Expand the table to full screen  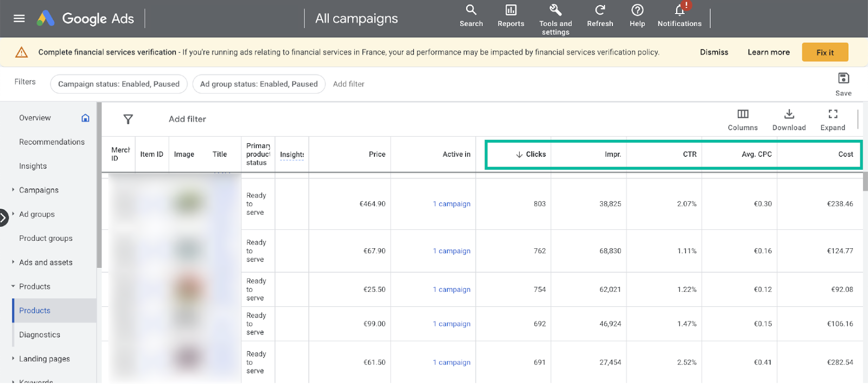[x=833, y=114]
